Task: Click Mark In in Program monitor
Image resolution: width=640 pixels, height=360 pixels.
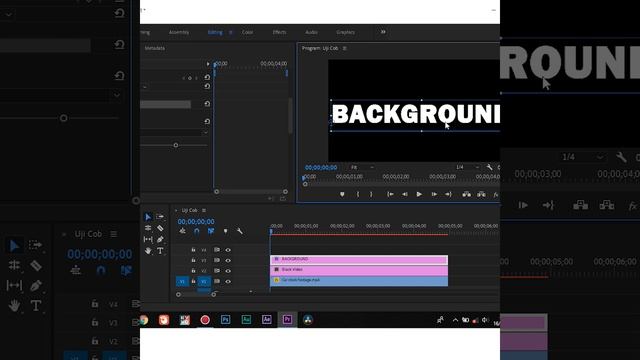Action: pyautogui.click(x=358, y=194)
